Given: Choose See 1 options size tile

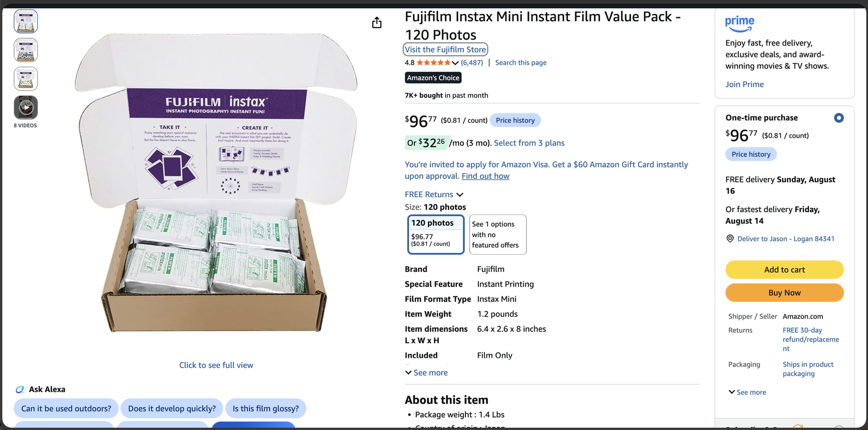Looking at the screenshot, I should pyautogui.click(x=497, y=235).
